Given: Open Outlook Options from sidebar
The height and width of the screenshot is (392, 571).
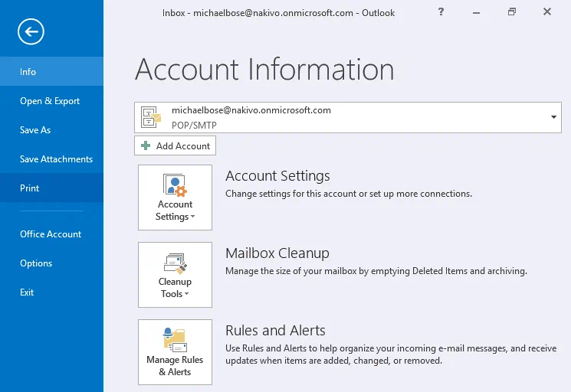Looking at the screenshot, I should coord(36,263).
